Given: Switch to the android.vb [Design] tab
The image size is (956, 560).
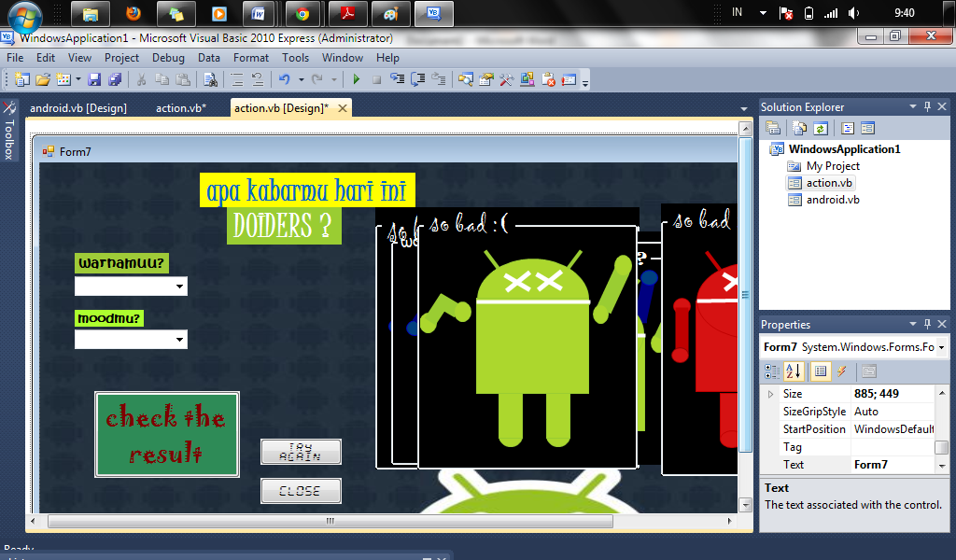Looking at the screenshot, I should (x=78, y=108).
